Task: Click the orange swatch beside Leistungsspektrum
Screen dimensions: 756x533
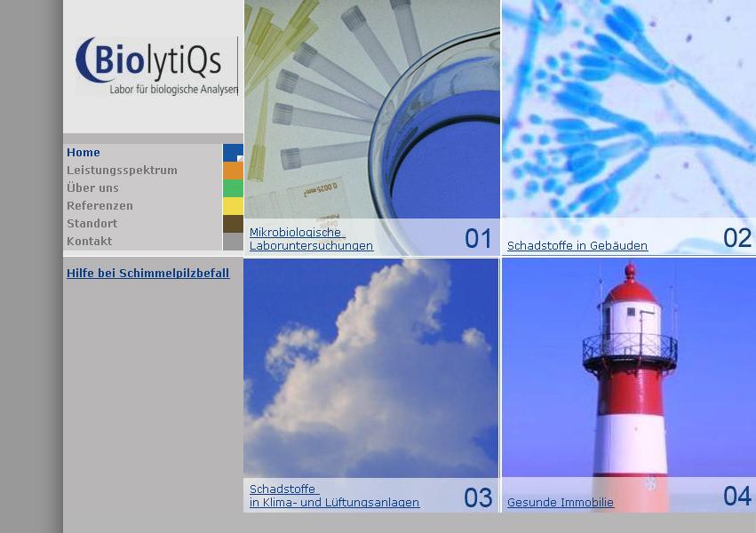Action: tap(233, 171)
